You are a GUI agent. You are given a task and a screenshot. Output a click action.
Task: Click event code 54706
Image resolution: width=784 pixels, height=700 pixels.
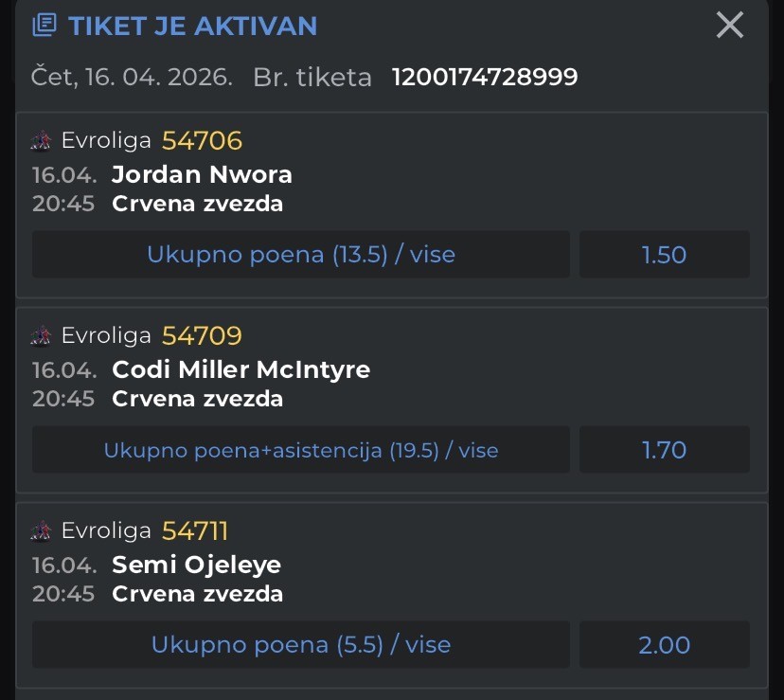pos(202,141)
